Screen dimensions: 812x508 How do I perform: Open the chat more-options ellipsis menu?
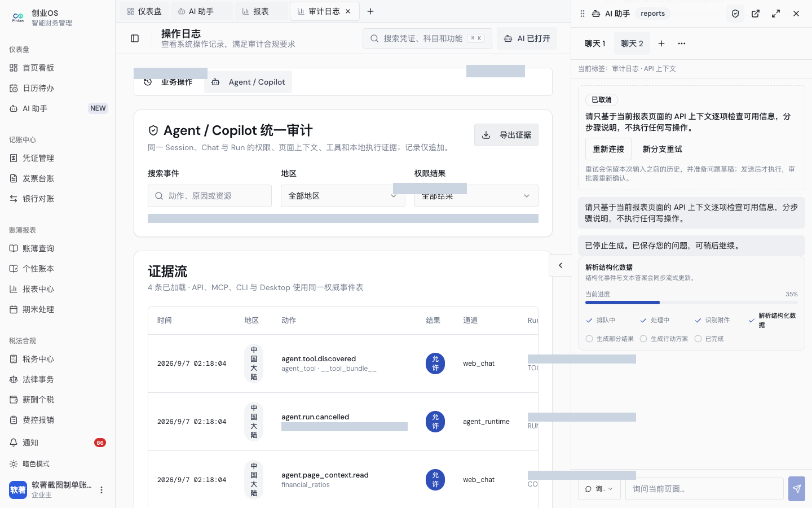(x=682, y=43)
